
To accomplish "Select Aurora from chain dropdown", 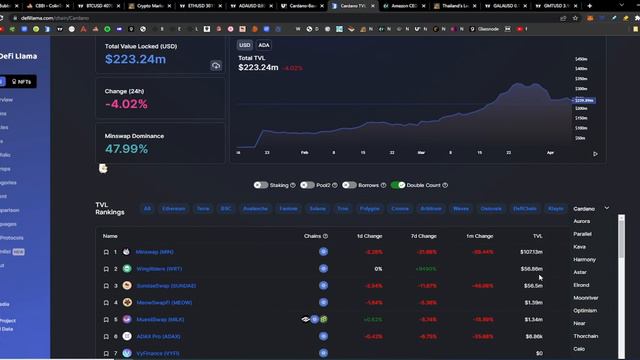I will pyautogui.click(x=582, y=221).
